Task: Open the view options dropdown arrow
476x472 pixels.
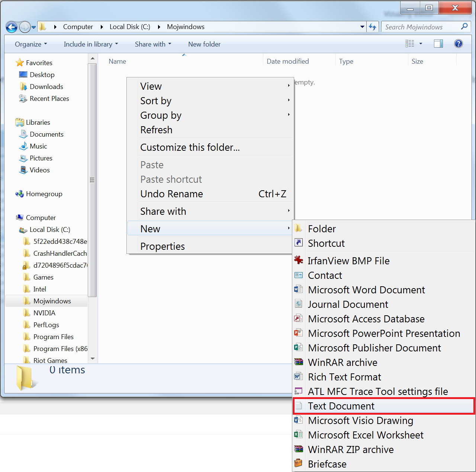Action: [421, 44]
